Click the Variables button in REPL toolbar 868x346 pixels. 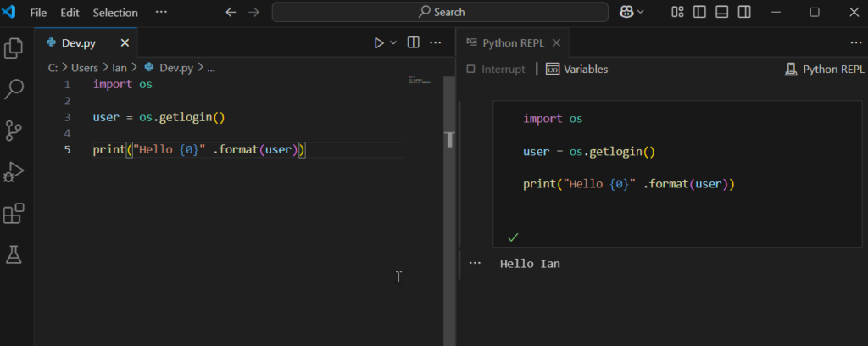[576, 70]
